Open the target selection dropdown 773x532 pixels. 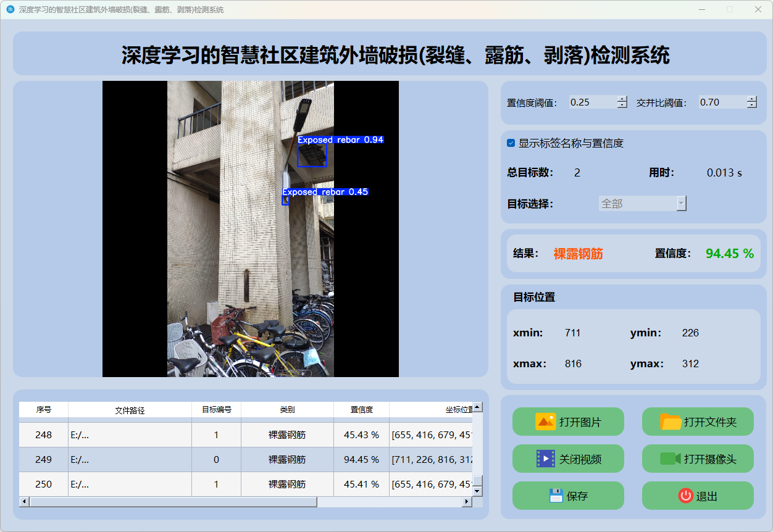(x=681, y=204)
